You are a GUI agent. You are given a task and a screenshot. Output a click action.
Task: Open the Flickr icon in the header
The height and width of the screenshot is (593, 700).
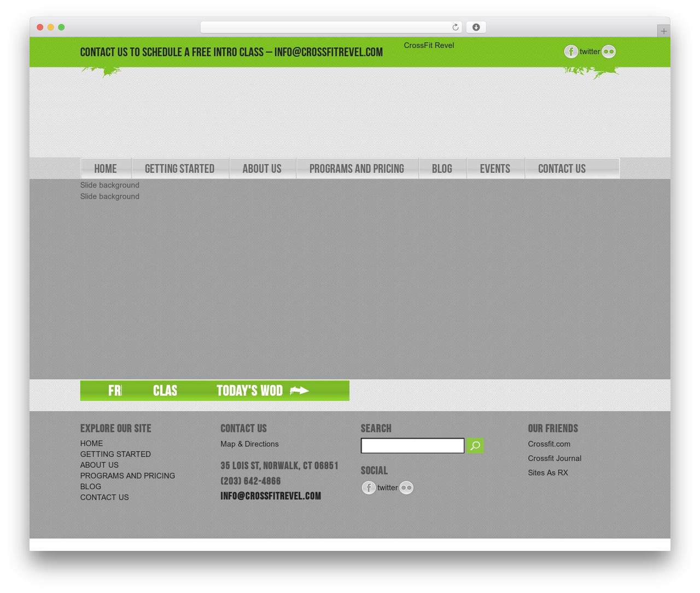(x=609, y=51)
